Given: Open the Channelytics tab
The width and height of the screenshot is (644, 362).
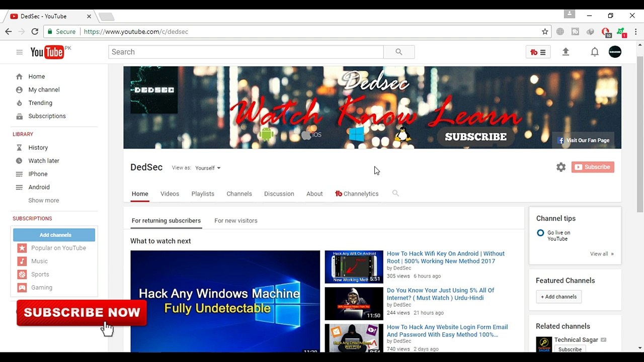Looking at the screenshot, I should [357, 194].
